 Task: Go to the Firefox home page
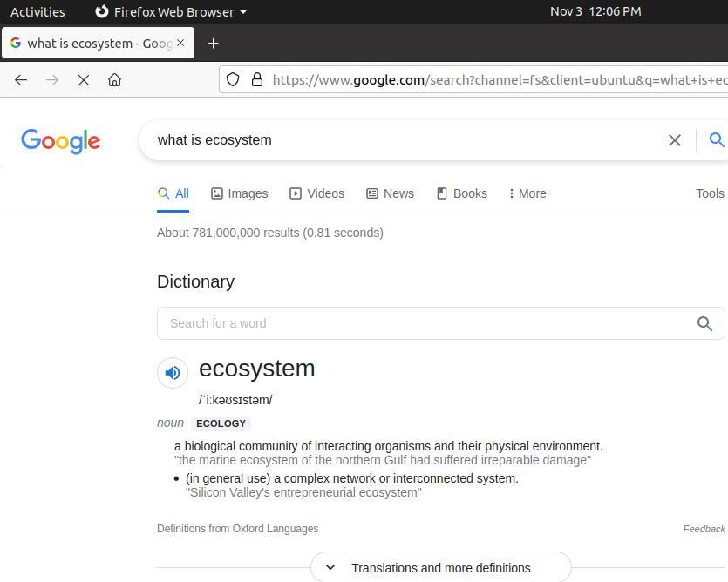114,80
